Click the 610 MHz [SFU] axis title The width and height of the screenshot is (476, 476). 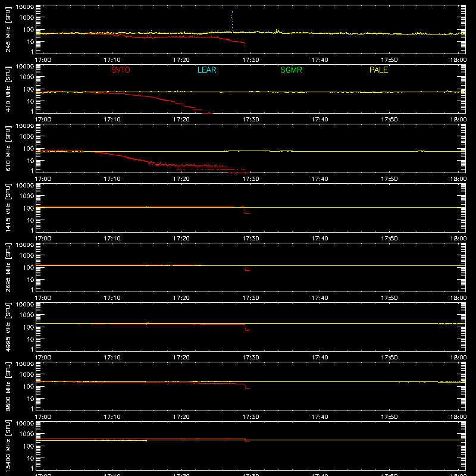[8, 148]
